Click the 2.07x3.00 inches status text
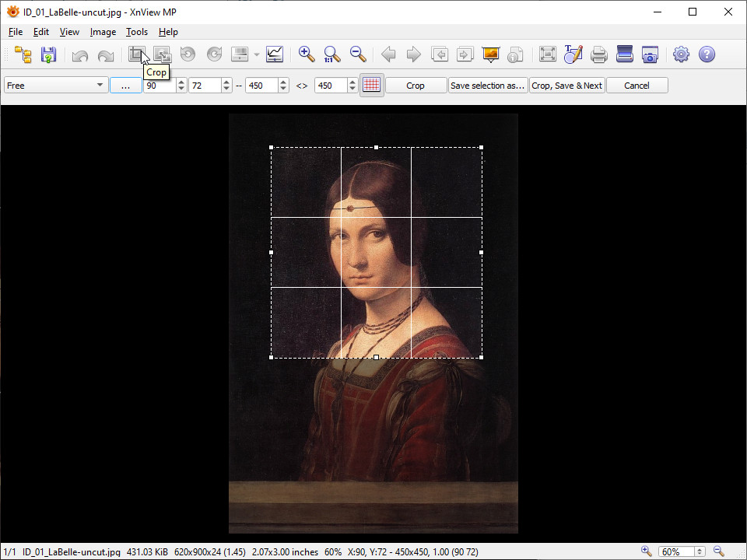747x560 pixels. click(x=285, y=552)
